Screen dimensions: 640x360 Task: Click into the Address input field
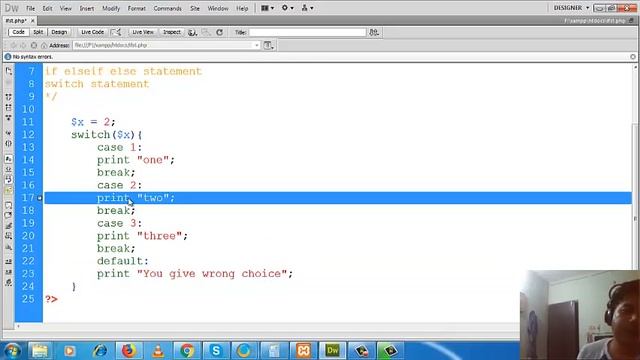click(166, 45)
